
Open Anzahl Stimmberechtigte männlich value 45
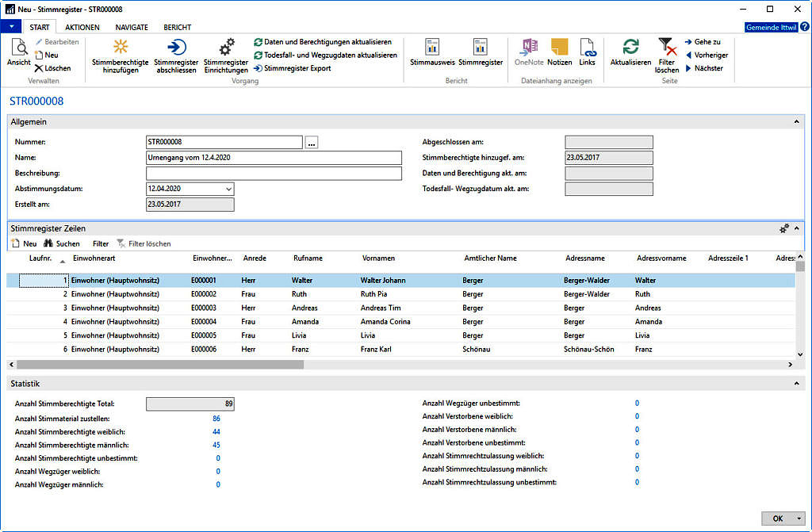click(216, 445)
